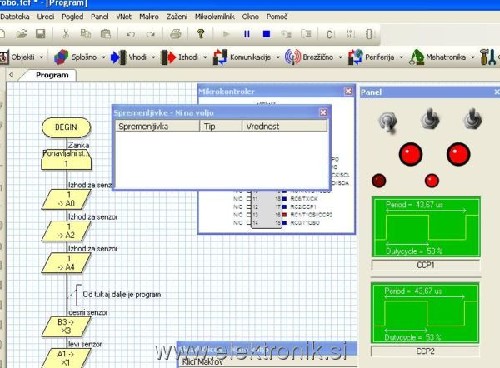Open the Mehatronika components icon
The width and height of the screenshot is (500, 368).
click(417, 57)
